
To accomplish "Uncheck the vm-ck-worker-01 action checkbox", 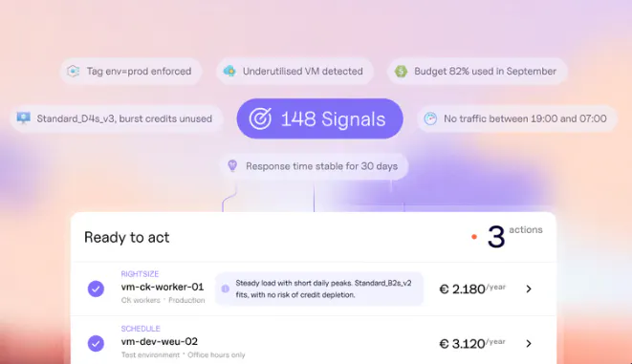I will [96, 289].
